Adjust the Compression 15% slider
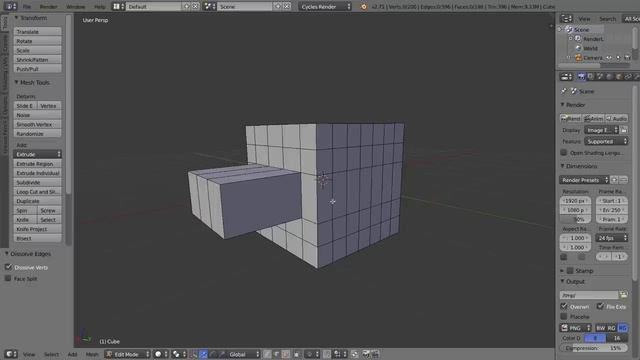This screenshot has height=360, width=640. tap(594, 348)
